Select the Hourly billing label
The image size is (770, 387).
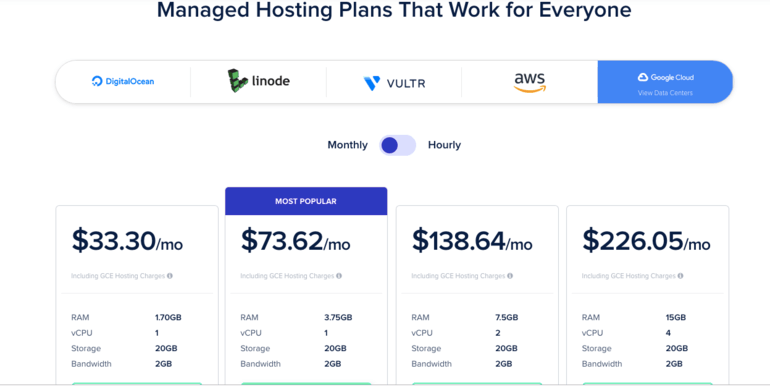pos(444,145)
